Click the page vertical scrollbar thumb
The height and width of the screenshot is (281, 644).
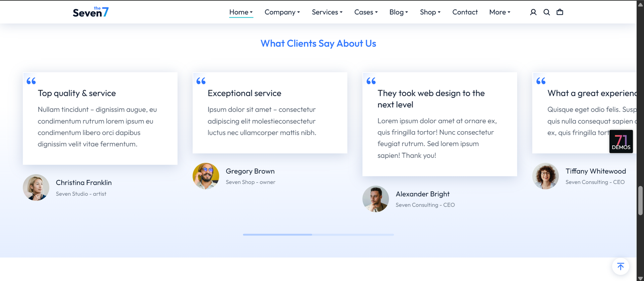pos(640,200)
